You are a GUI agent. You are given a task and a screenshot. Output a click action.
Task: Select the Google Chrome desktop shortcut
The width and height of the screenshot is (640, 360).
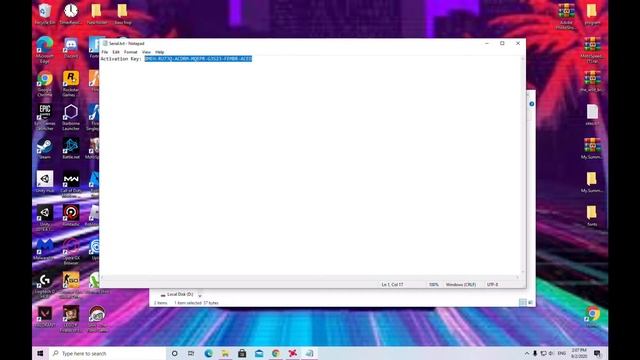[44, 84]
